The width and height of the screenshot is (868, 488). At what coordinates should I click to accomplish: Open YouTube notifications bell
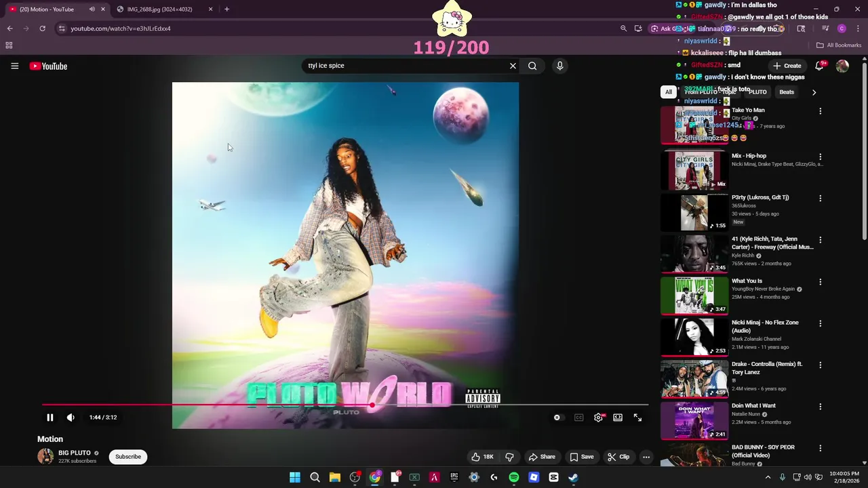pos(820,66)
